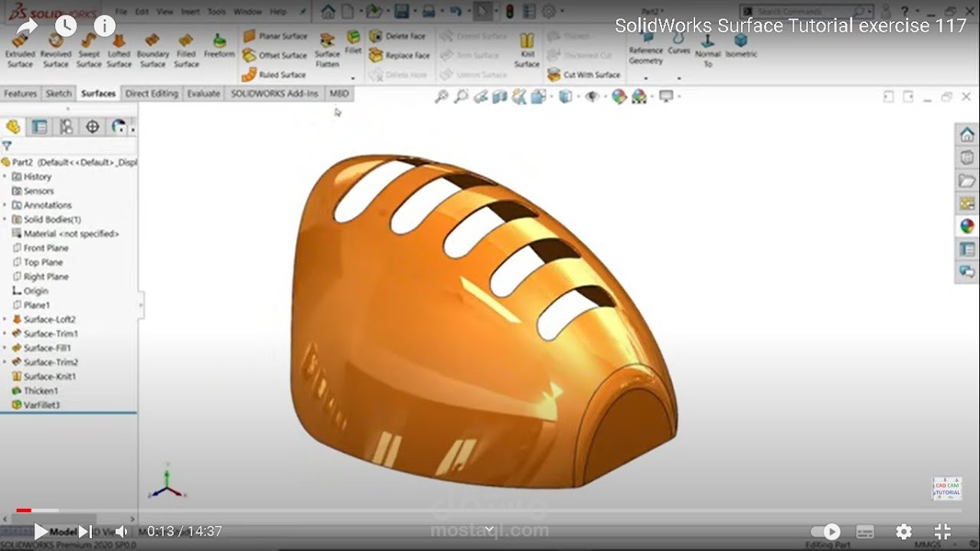Screen dimensions: 980x551
Task: Open the Fillet dropdown arrow
Action: (353, 77)
